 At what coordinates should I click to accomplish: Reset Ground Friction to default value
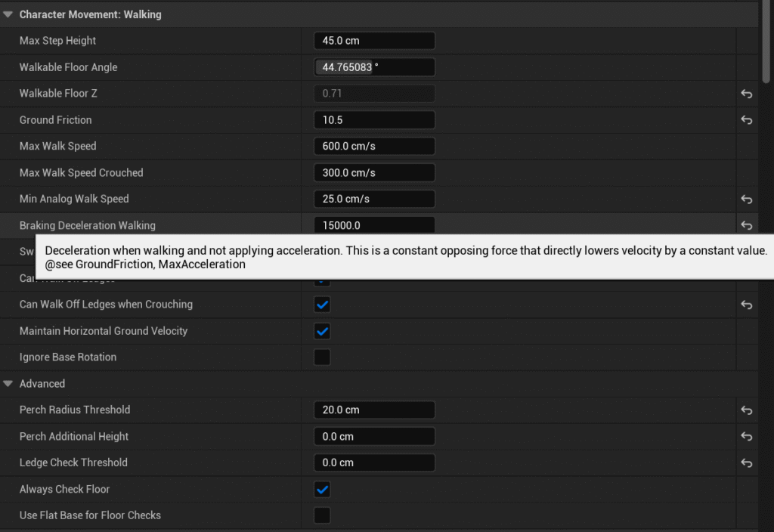746,120
